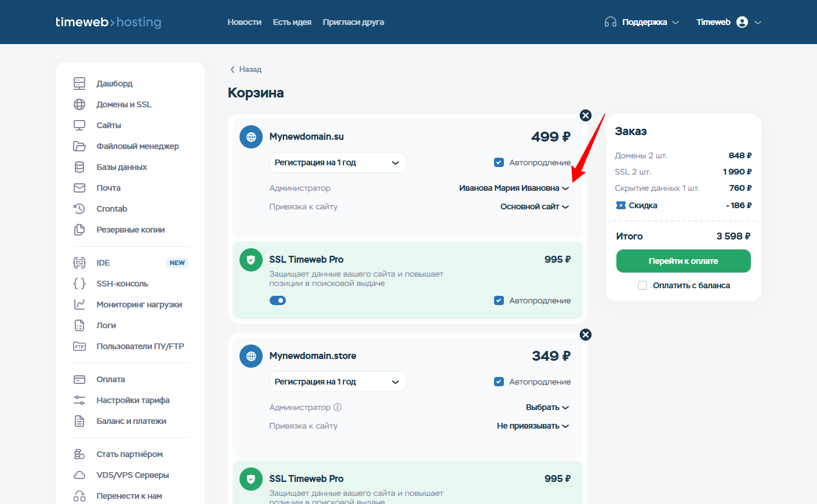
Task: Uncheck Автопродление for Mynewdomain.su
Action: (x=499, y=162)
